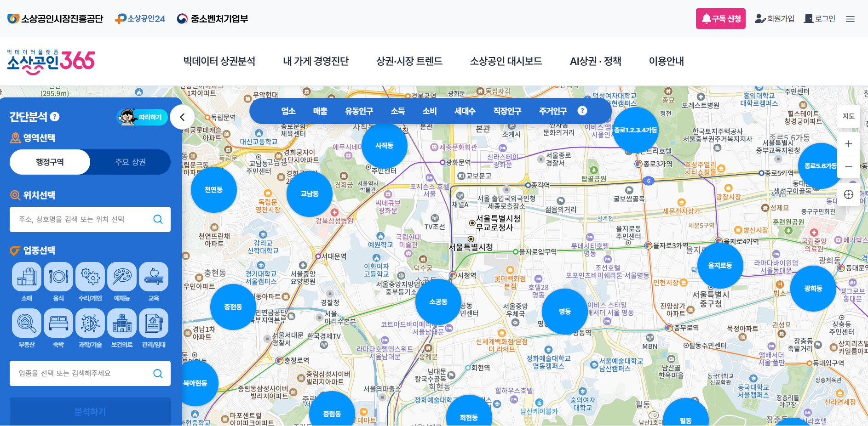
Task: Select the 소비 map data tab
Action: tap(430, 111)
